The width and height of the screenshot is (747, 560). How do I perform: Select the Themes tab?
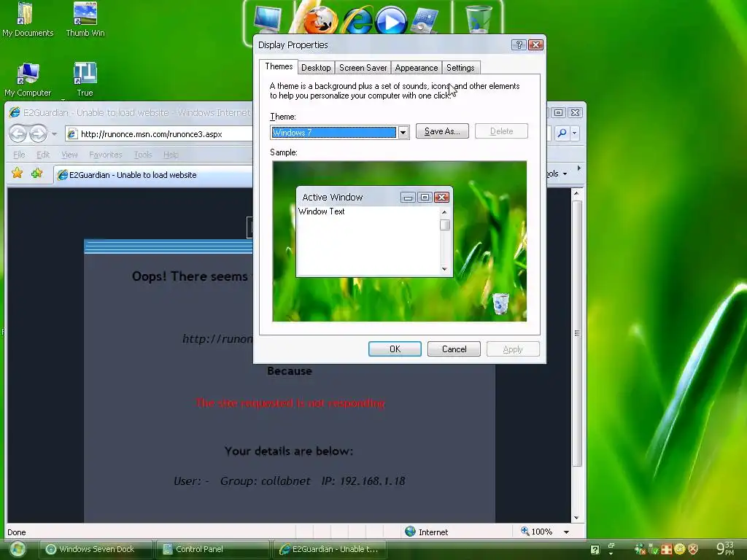(x=279, y=66)
